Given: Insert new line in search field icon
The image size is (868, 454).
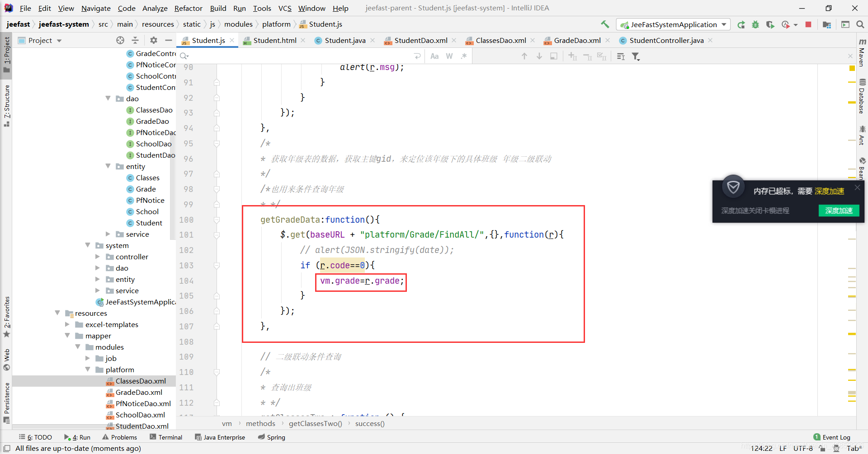Looking at the screenshot, I should point(417,56).
